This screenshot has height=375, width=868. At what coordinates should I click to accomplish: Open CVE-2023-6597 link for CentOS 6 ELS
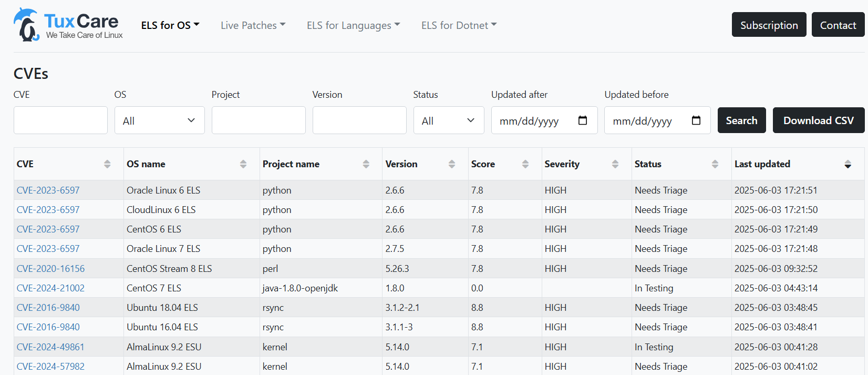tap(48, 229)
